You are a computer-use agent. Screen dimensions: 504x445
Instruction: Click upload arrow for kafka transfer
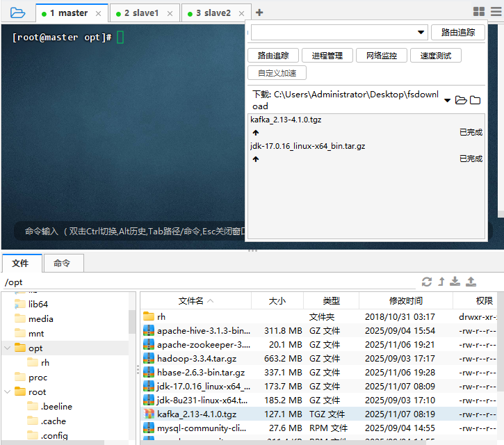256,133
